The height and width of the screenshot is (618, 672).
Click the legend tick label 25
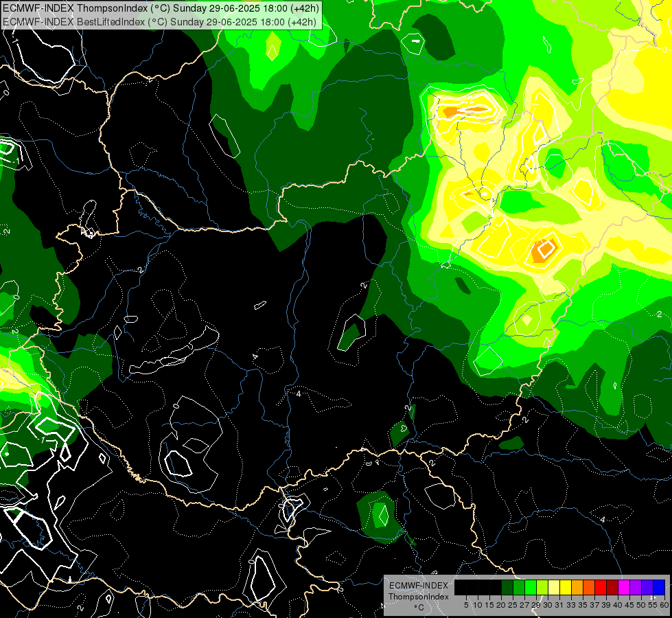tap(513, 605)
